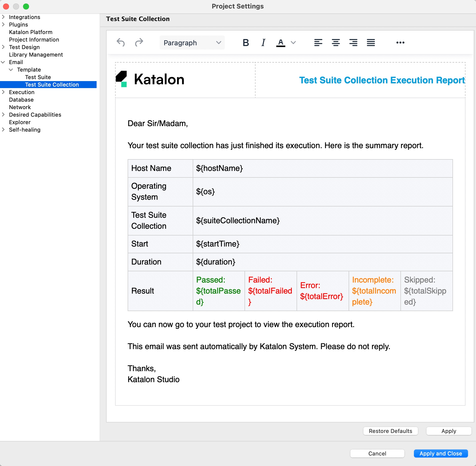Select the Test Suite email template
The height and width of the screenshot is (466, 476).
tap(38, 77)
